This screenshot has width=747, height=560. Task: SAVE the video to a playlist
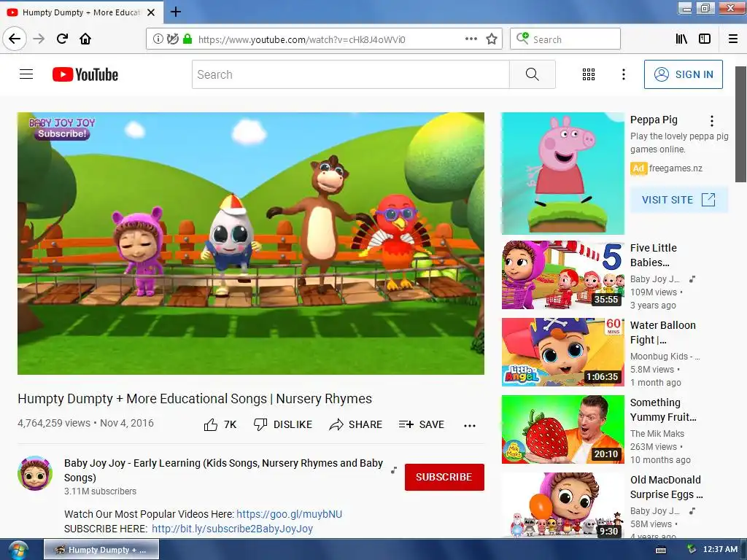click(x=422, y=424)
